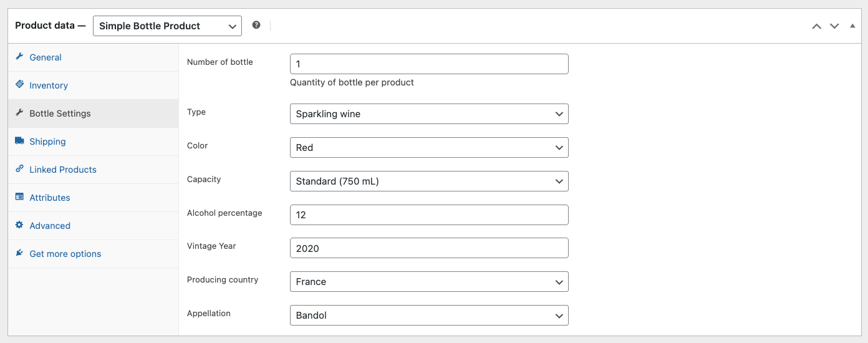Click the Shipping truck icon

pos(19,141)
